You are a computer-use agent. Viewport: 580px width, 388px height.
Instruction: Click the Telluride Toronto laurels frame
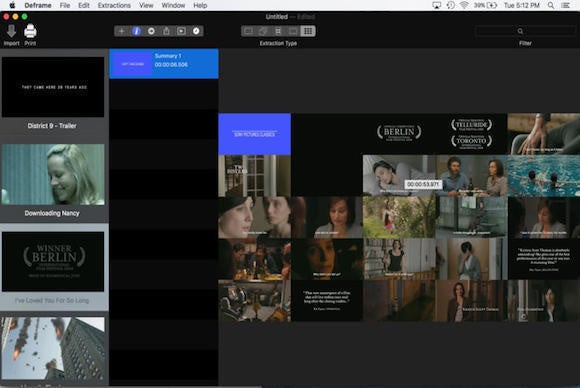click(x=471, y=134)
